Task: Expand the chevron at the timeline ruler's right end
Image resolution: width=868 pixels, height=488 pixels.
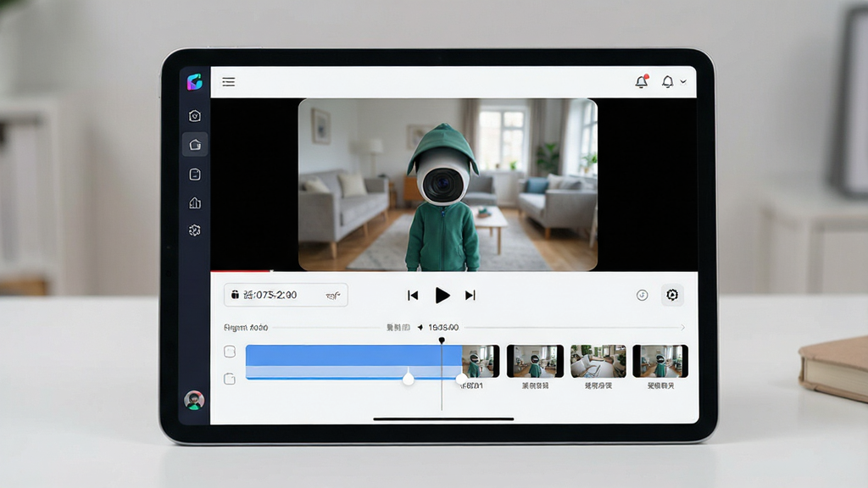Action: 682,328
